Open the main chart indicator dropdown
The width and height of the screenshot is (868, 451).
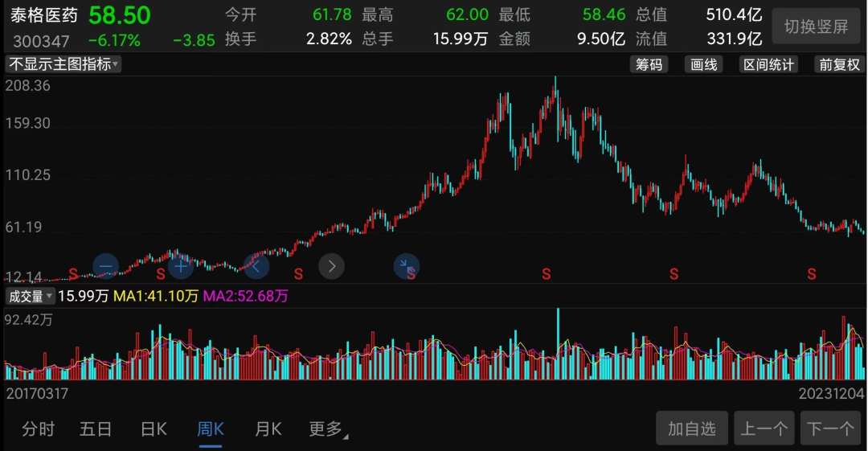point(63,64)
